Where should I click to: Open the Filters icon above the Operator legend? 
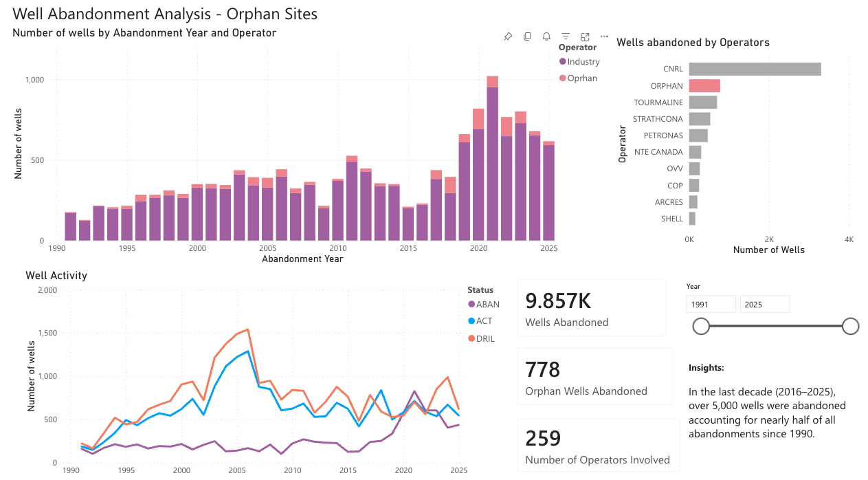(566, 36)
